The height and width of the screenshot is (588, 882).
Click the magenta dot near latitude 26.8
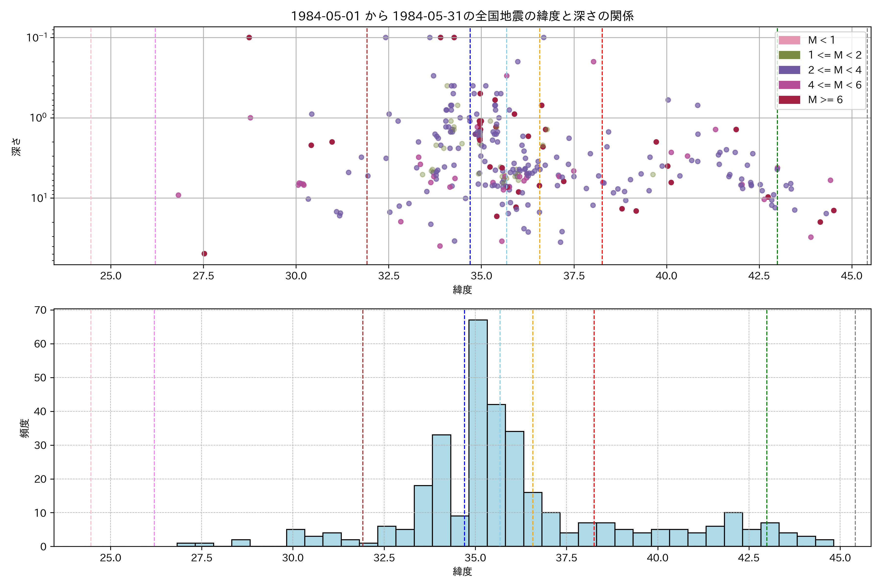(x=179, y=195)
